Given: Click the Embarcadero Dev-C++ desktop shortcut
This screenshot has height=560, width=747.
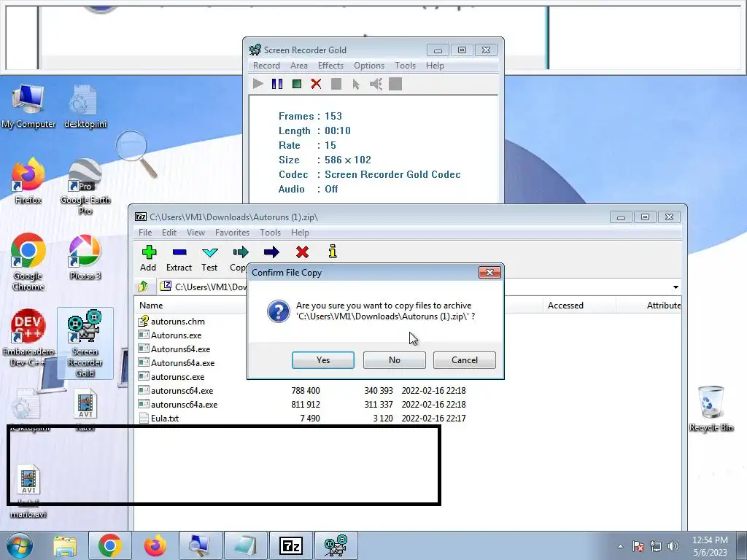Looking at the screenshot, I should pos(28,338).
